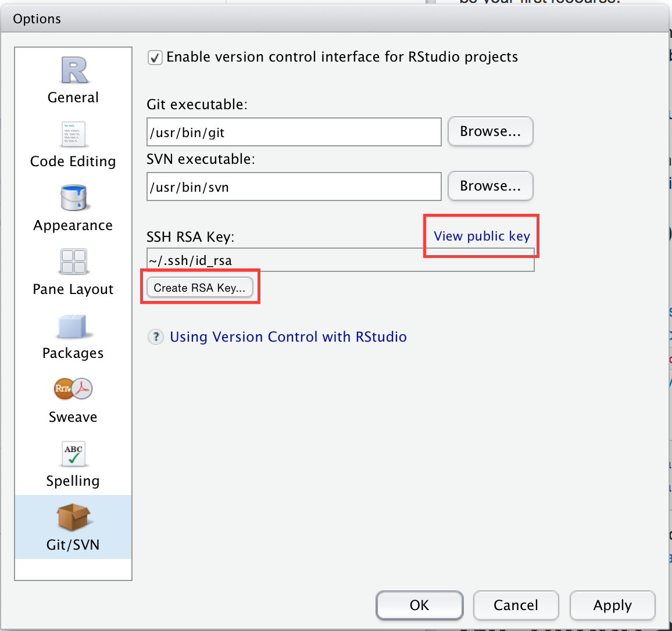Open the View public key link

[x=481, y=236]
